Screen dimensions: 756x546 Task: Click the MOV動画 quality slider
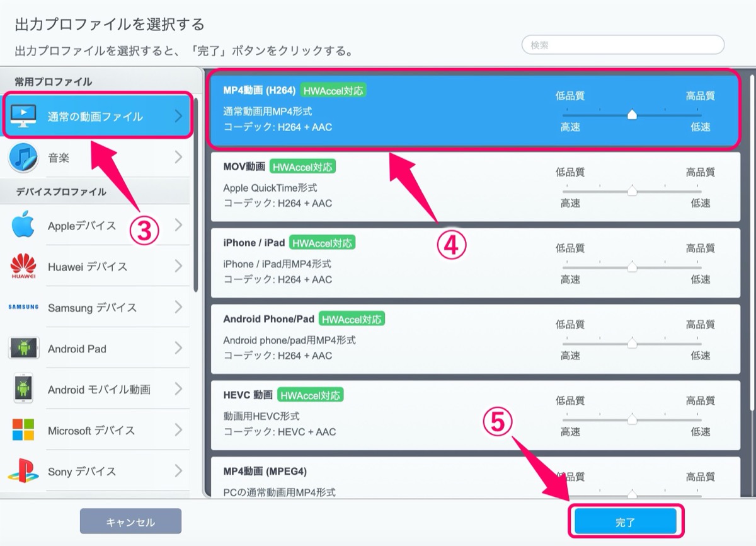632,191
